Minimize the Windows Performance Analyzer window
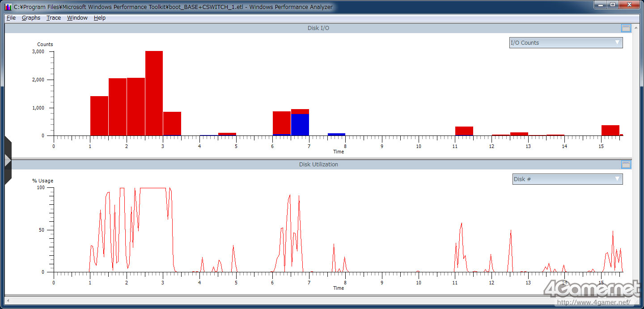 pos(600,4)
